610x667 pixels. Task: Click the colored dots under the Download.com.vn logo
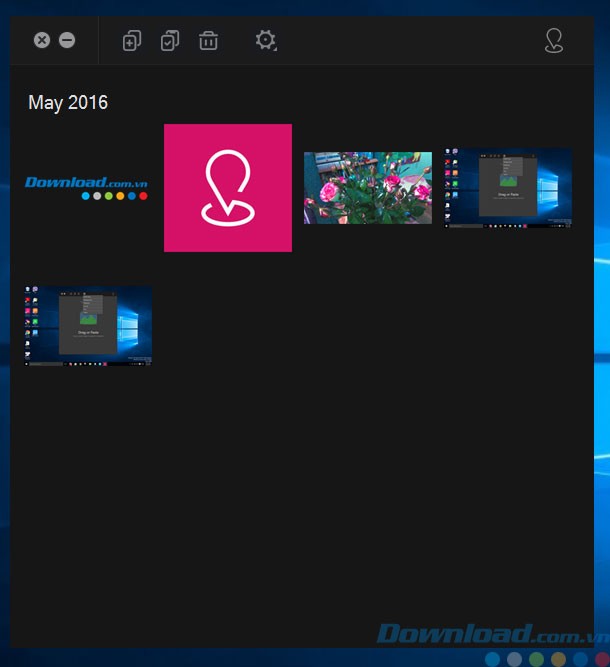point(114,196)
